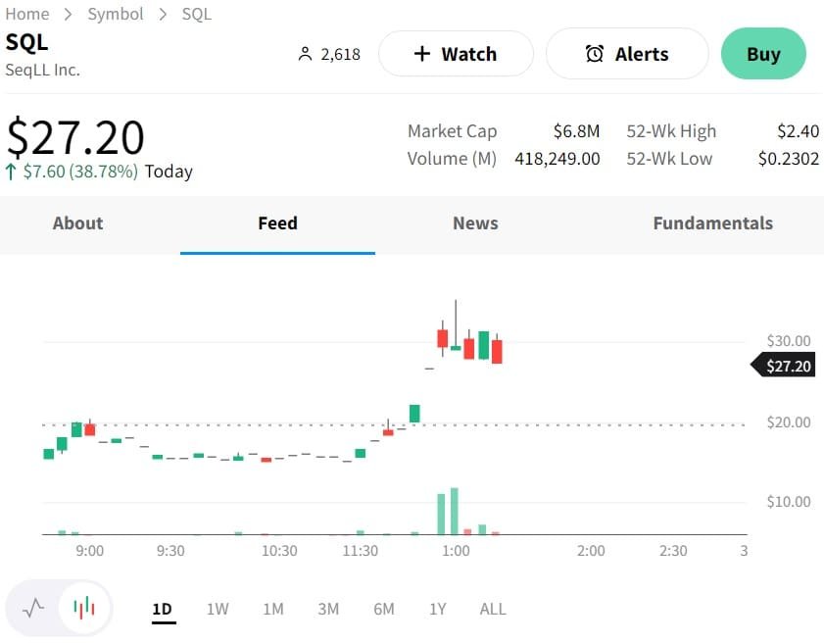Click the watchers count person icon
The image size is (824, 644).
click(305, 54)
